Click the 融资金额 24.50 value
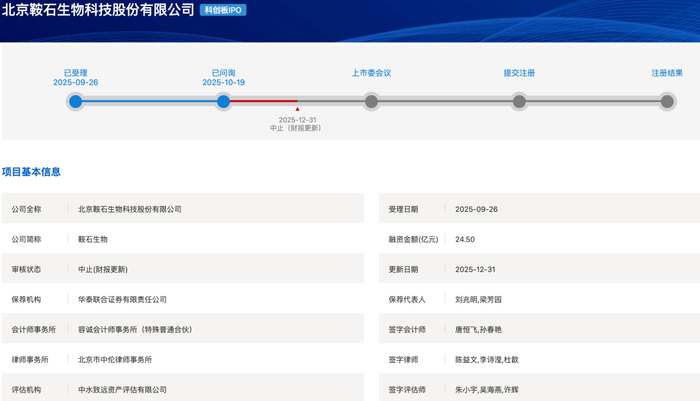 pyautogui.click(x=465, y=239)
